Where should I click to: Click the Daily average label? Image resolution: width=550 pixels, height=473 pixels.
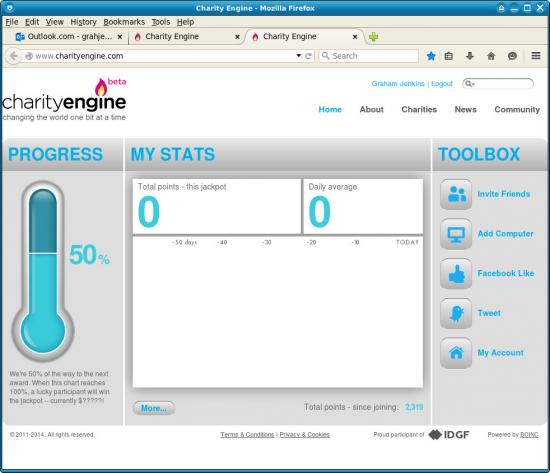tap(333, 187)
